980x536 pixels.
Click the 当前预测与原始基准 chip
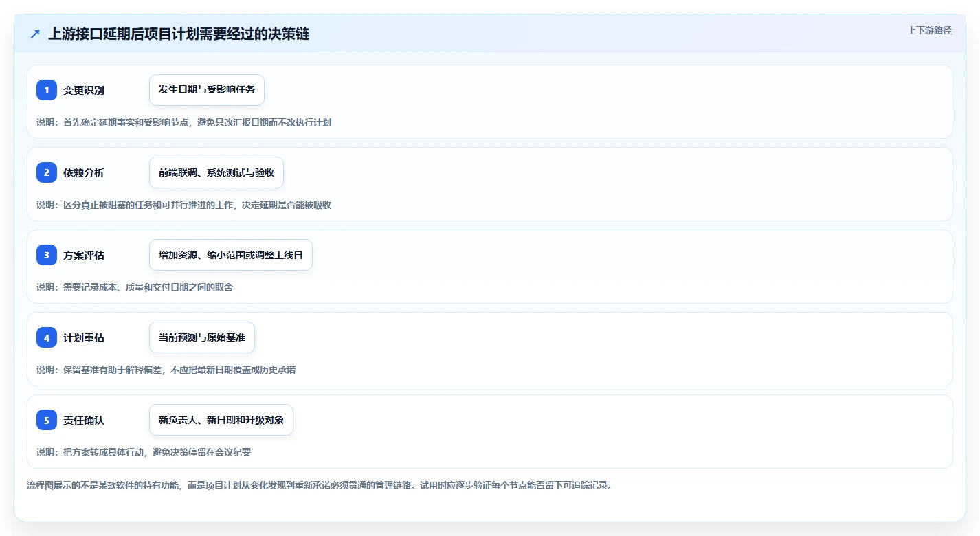click(202, 337)
